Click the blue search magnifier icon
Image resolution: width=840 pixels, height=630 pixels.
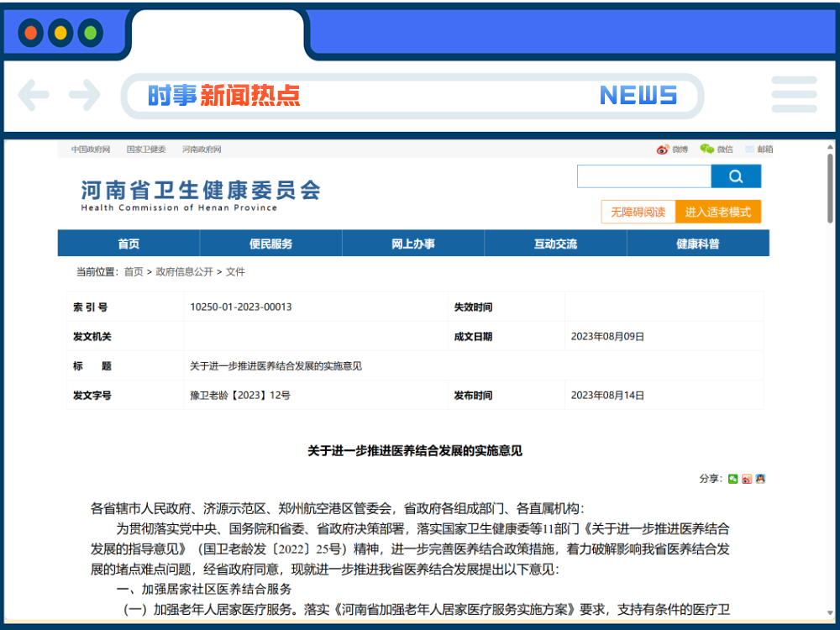pyautogui.click(x=736, y=176)
